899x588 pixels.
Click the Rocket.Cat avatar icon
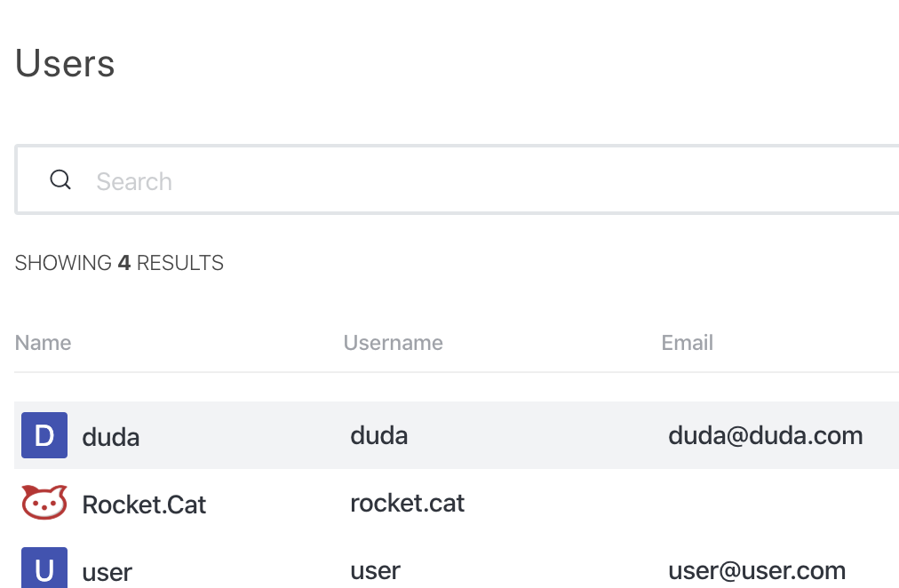pos(44,503)
